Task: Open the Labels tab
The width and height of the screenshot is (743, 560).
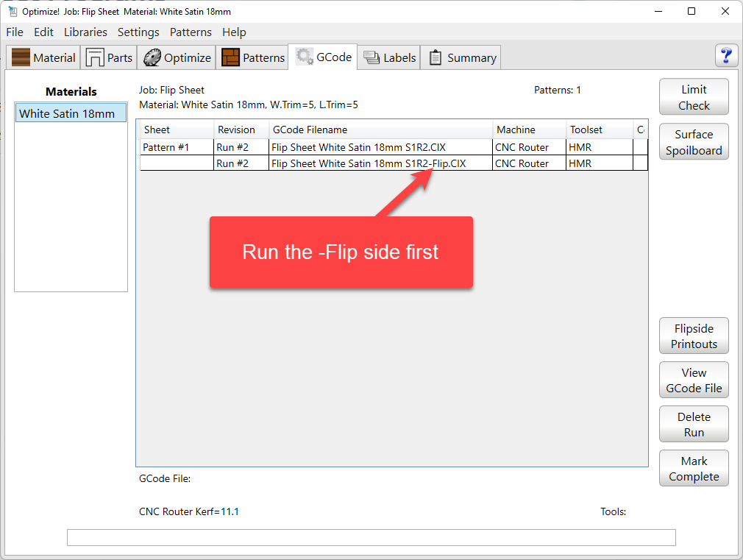Action: pyautogui.click(x=390, y=58)
